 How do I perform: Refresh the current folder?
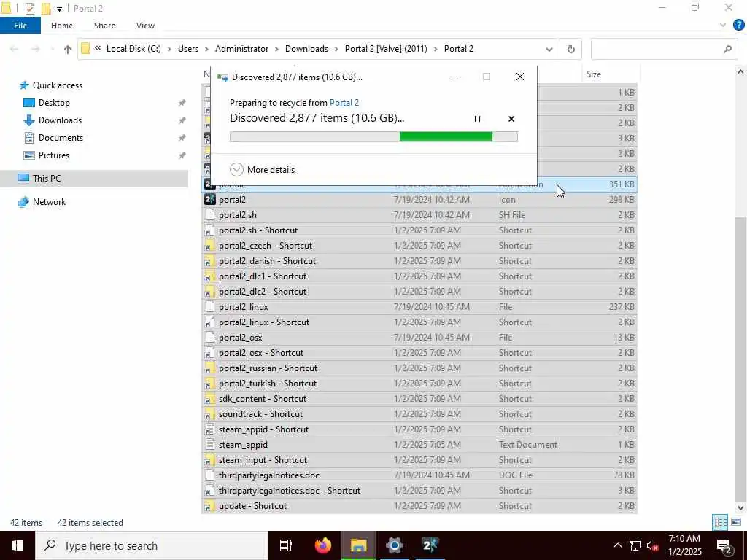click(x=570, y=49)
